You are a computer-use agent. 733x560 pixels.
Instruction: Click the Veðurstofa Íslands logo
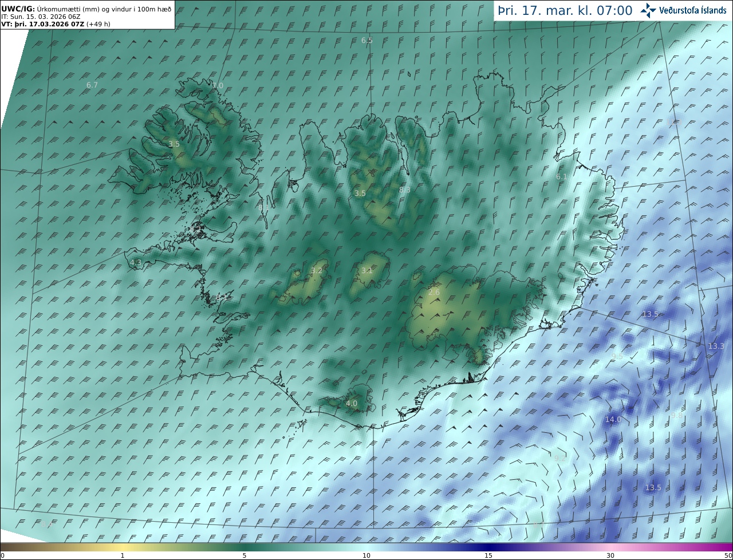click(683, 10)
